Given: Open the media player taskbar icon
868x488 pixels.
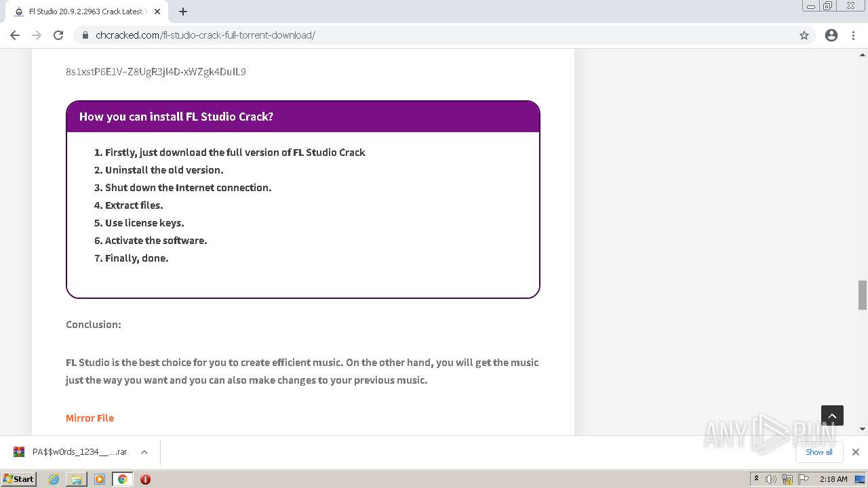Looking at the screenshot, I should click(x=100, y=479).
